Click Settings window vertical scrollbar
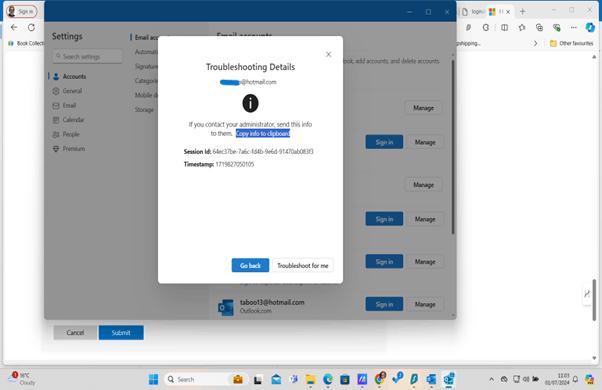Image resolution: width=602 pixels, height=390 pixels. (x=453, y=146)
